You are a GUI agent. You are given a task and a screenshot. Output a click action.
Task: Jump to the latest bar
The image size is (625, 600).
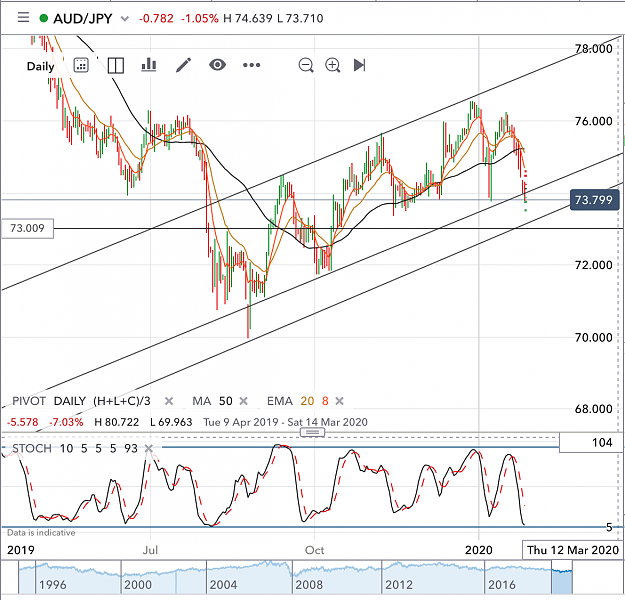pyautogui.click(x=359, y=65)
